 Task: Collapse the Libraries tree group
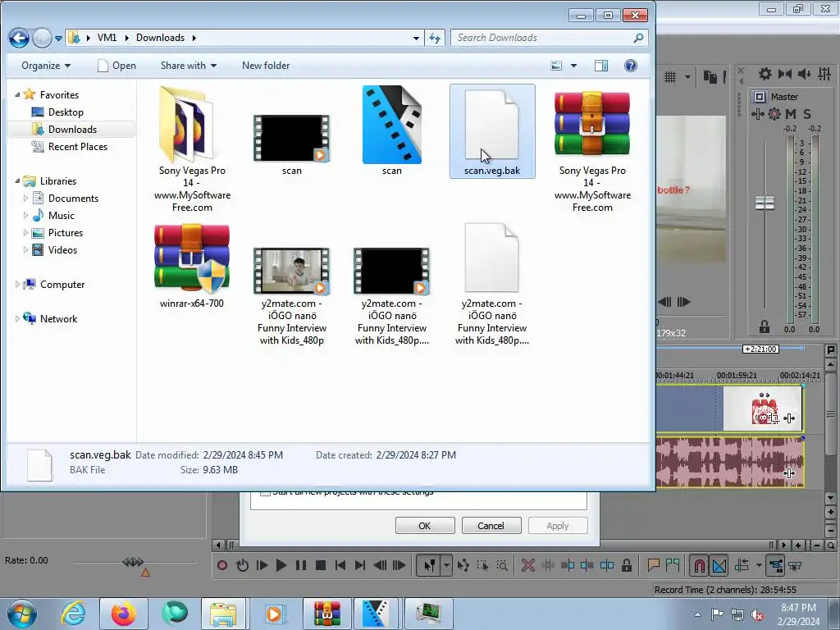click(x=17, y=181)
